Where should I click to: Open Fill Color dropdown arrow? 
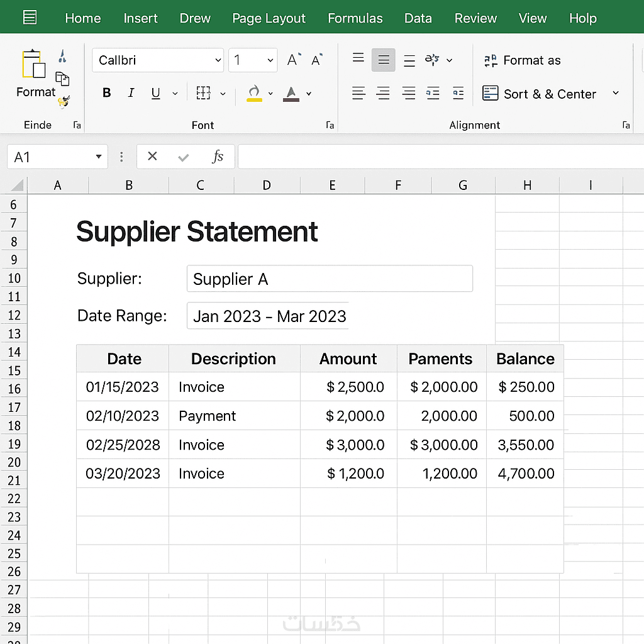[270, 94]
